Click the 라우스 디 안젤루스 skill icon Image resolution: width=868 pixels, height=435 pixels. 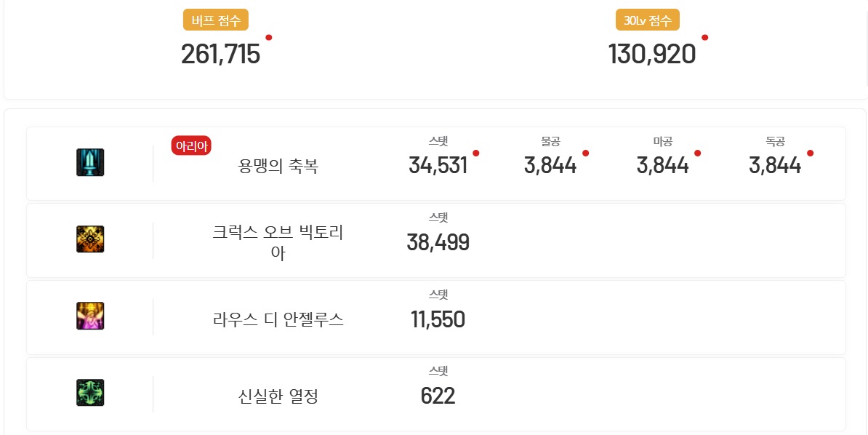click(90, 316)
